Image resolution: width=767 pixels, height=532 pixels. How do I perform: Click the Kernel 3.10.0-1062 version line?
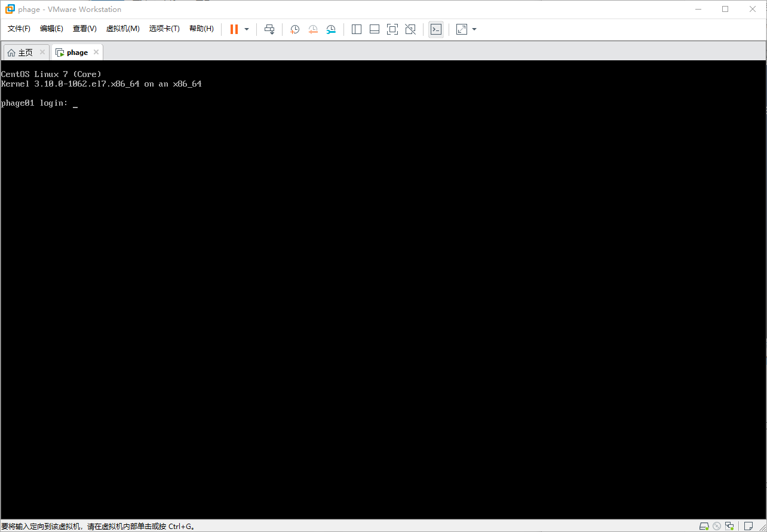(x=102, y=84)
